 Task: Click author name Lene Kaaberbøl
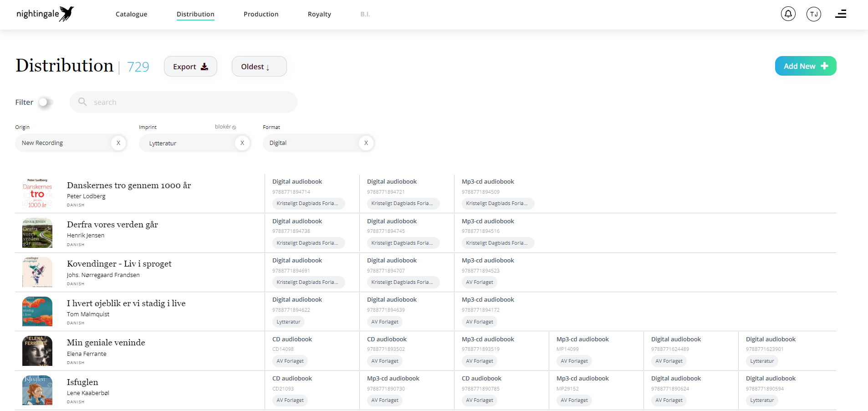(88, 393)
